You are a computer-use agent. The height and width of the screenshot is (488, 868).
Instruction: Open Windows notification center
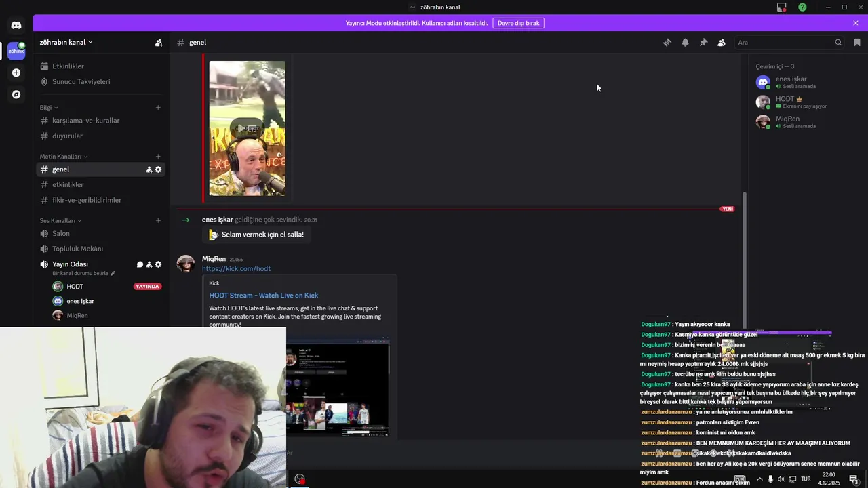854,479
